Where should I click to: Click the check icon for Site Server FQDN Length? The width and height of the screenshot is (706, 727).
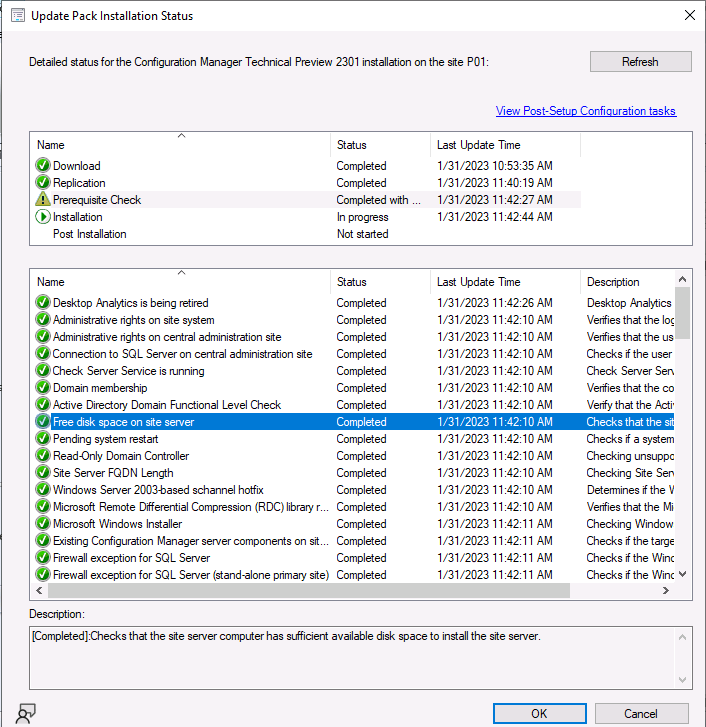[x=43, y=472]
